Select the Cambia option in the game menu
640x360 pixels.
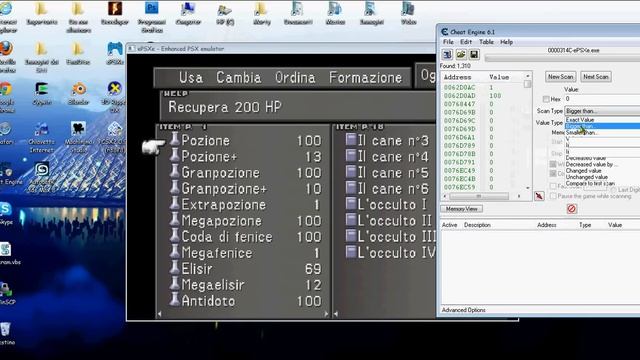239,77
